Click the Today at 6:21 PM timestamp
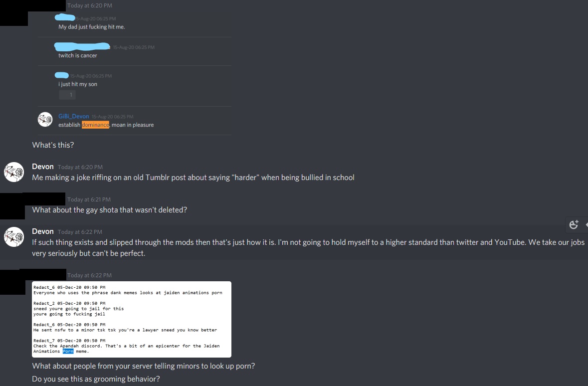 [x=89, y=199]
